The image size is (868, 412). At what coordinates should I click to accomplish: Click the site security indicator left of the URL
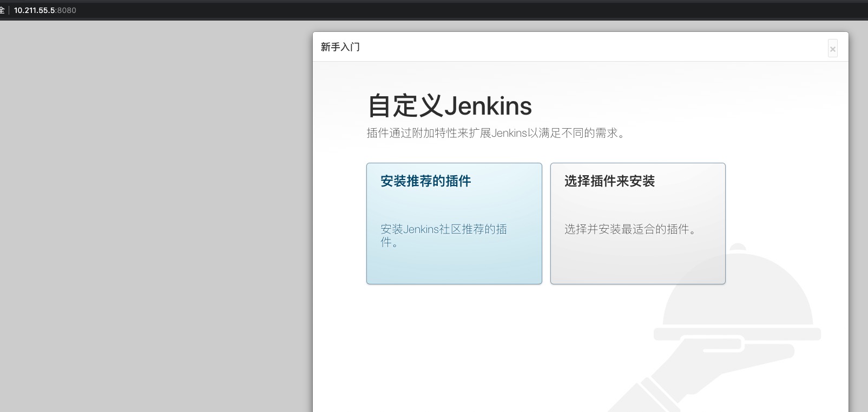[2, 10]
